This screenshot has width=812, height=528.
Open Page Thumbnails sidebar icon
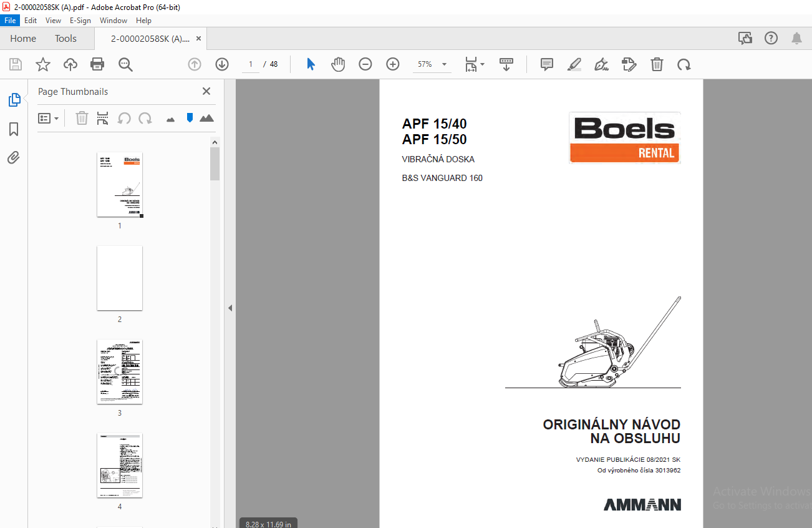[x=14, y=100]
